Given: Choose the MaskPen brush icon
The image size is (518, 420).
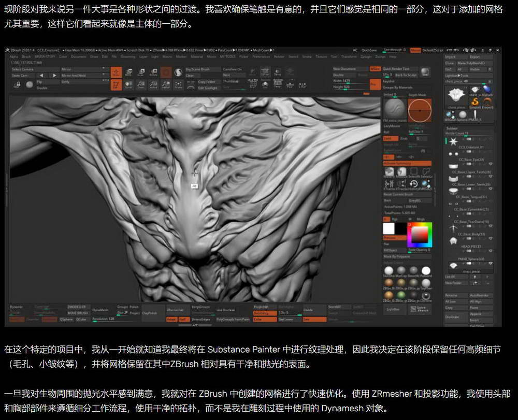Looking at the screenshot, I should [x=389, y=171].
